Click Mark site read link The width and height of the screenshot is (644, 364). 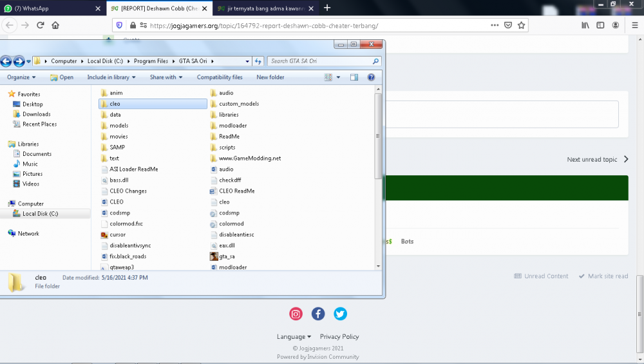(x=603, y=276)
